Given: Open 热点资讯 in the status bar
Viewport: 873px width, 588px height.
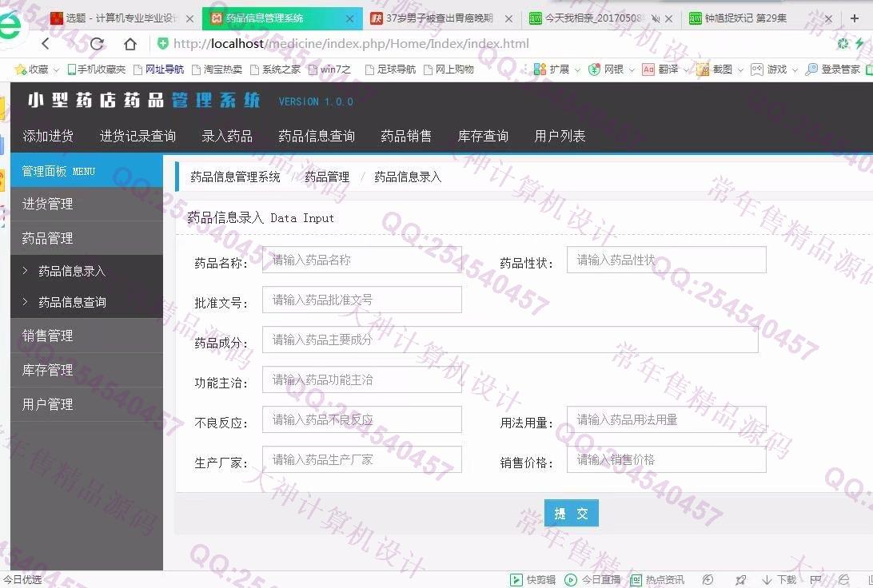Looking at the screenshot, I should click(657, 580).
